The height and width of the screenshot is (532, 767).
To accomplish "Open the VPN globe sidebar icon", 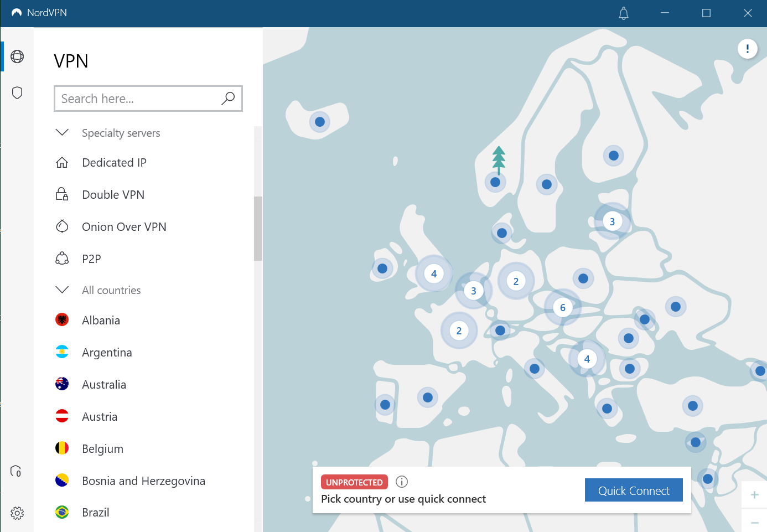I will [x=17, y=56].
